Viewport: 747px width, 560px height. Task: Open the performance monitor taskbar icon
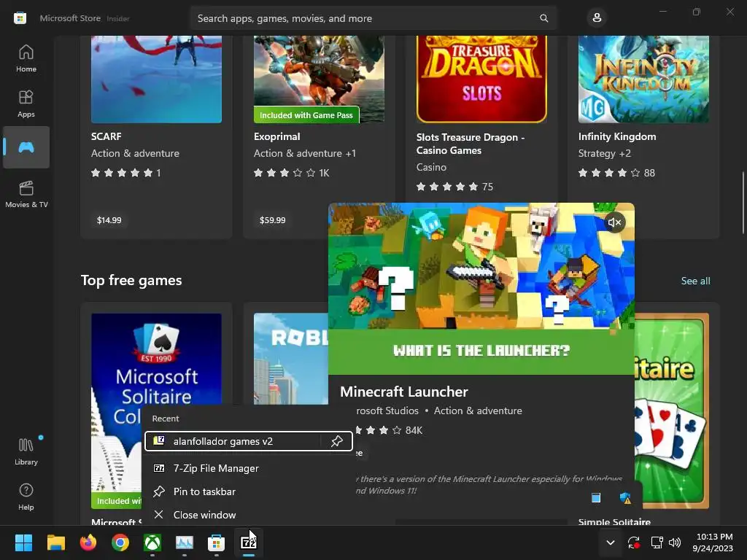tap(185, 542)
